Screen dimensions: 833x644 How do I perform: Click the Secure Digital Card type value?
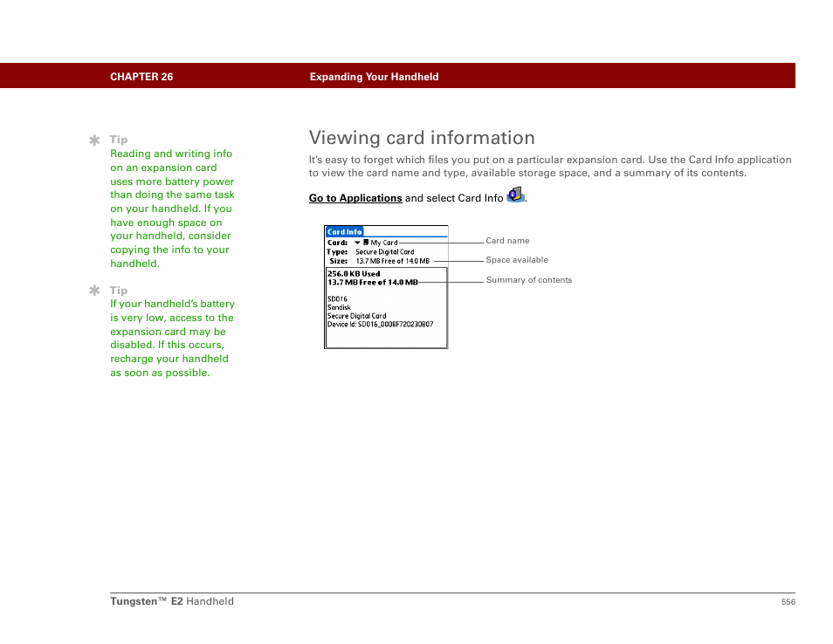tap(384, 252)
